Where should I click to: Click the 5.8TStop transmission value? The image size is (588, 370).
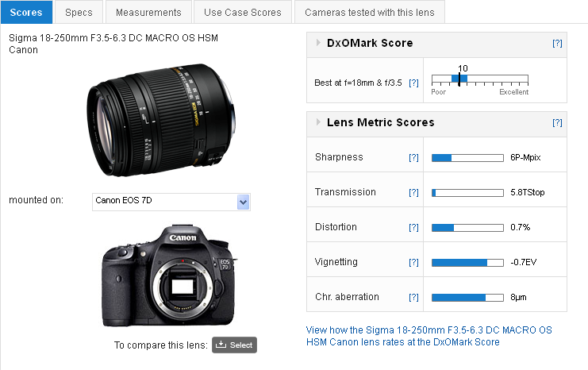527,192
